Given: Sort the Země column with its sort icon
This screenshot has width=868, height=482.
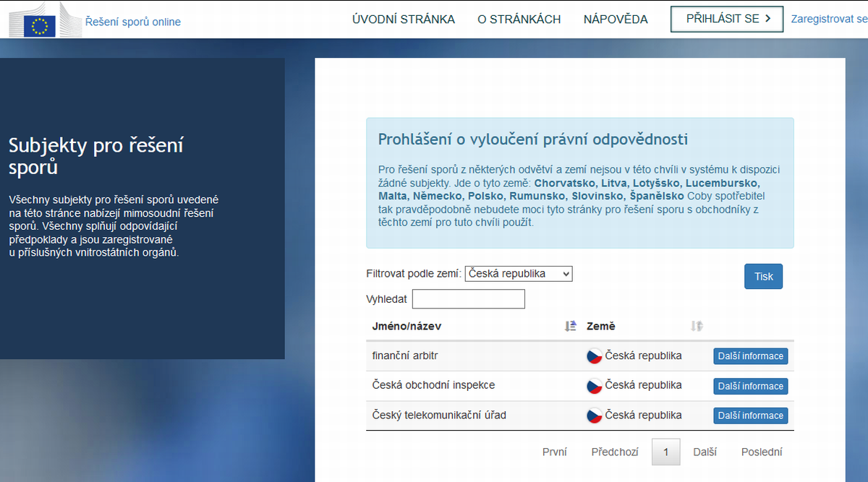Looking at the screenshot, I should pos(696,326).
